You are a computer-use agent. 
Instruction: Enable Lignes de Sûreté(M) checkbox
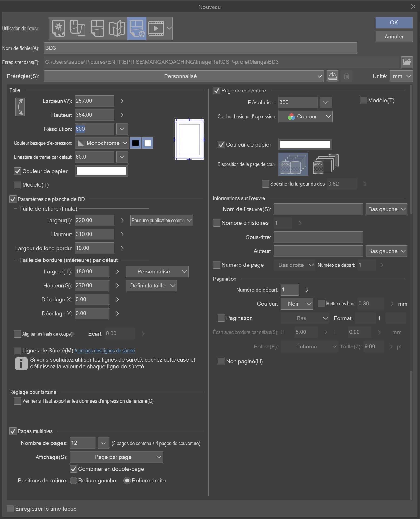[18, 351]
